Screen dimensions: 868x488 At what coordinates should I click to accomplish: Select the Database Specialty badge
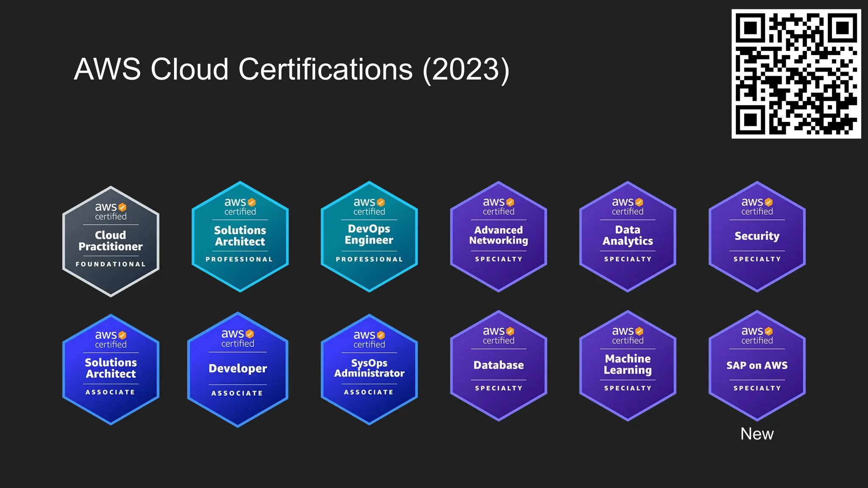[498, 366]
